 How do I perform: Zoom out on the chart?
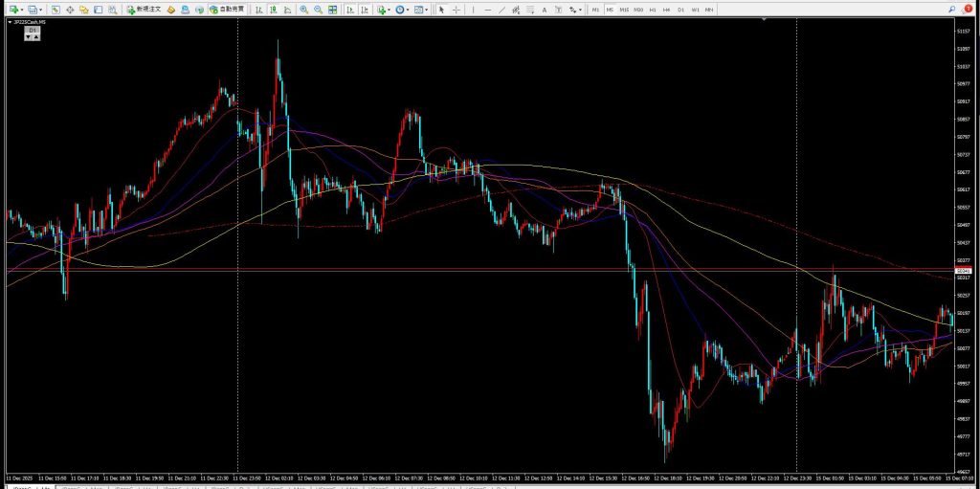point(317,9)
